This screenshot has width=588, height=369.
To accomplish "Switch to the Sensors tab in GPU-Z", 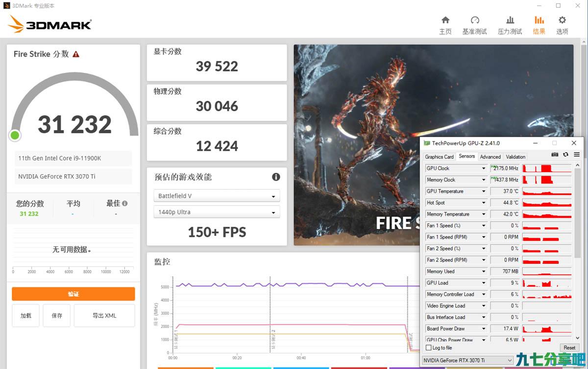I will [x=466, y=156].
